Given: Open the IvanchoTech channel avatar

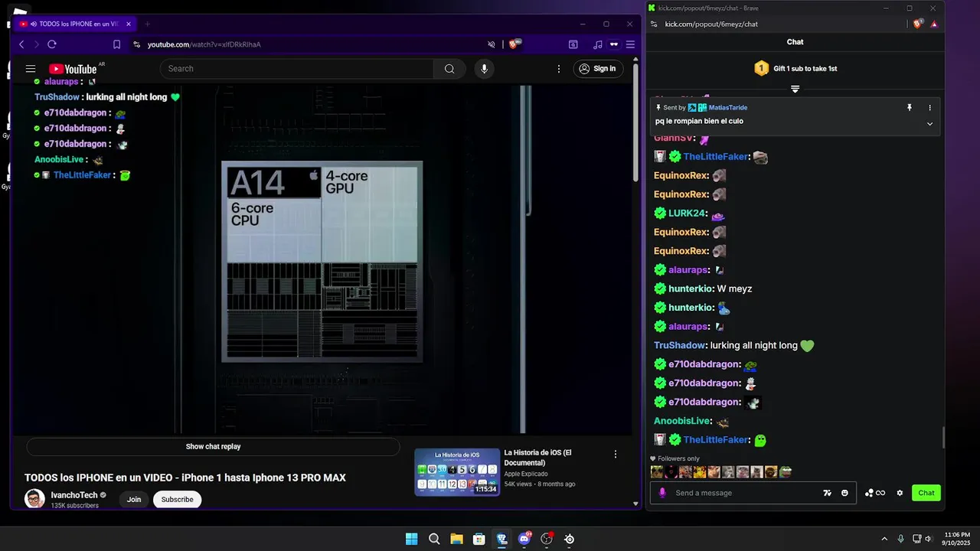Looking at the screenshot, I should [34, 499].
